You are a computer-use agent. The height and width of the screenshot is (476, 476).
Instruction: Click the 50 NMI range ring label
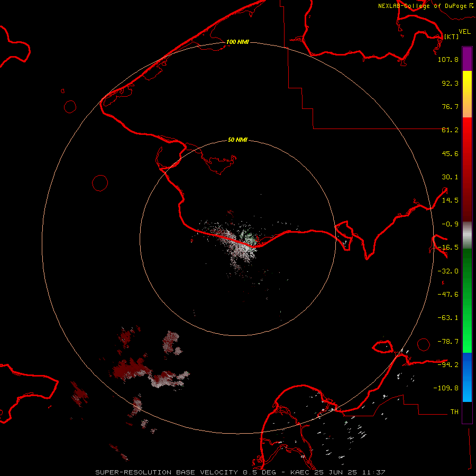click(237, 140)
